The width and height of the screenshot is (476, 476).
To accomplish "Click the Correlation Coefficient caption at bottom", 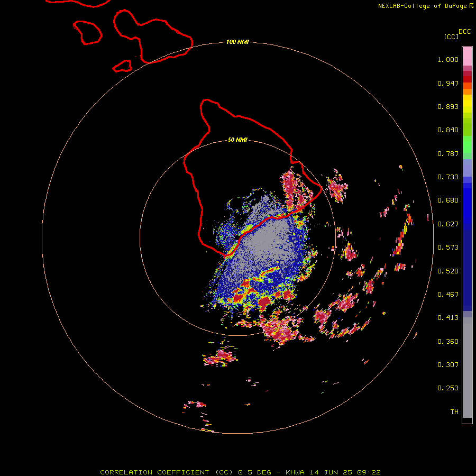I will point(240,472).
